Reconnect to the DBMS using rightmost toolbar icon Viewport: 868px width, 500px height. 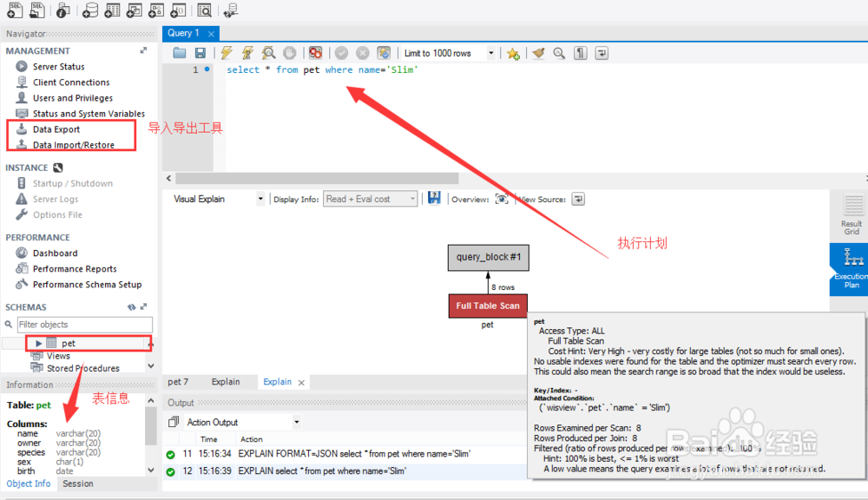tap(230, 10)
